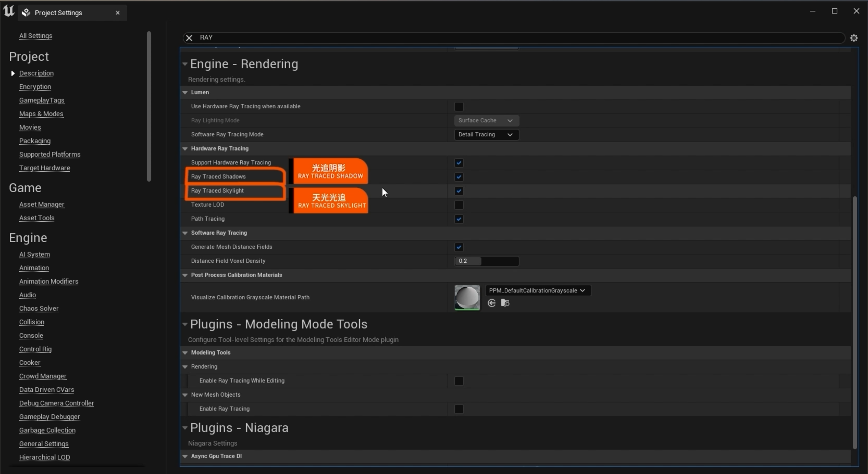
Task: Open Software Ray Tracing Mode dropdown
Action: tap(486, 135)
